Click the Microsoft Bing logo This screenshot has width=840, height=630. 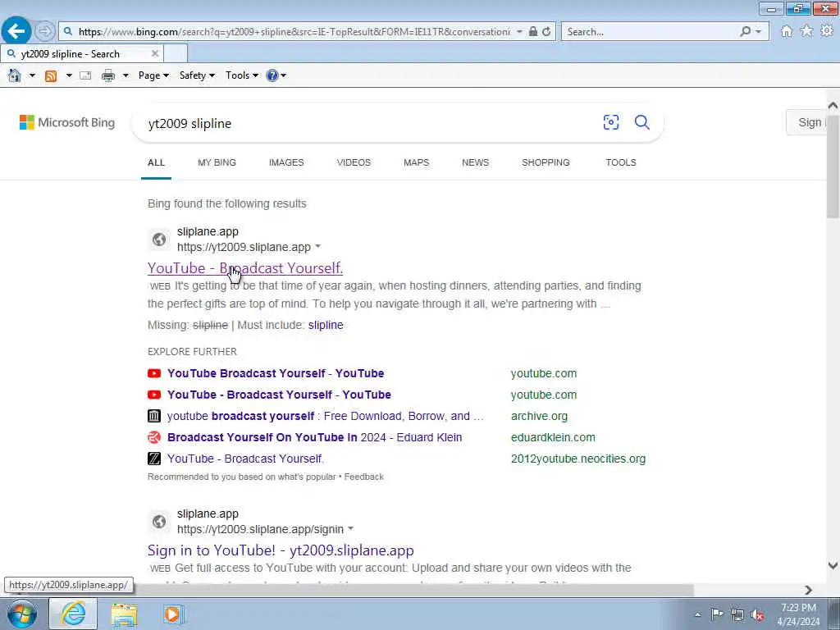click(67, 122)
